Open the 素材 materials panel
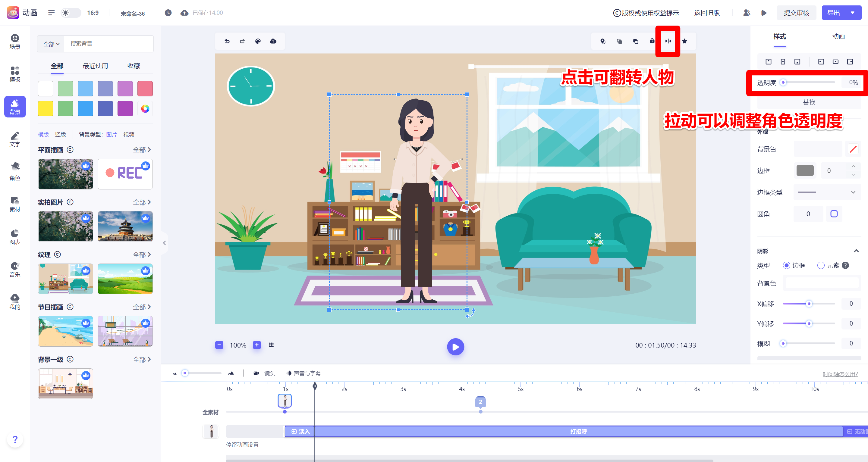The width and height of the screenshot is (868, 462). (15, 204)
